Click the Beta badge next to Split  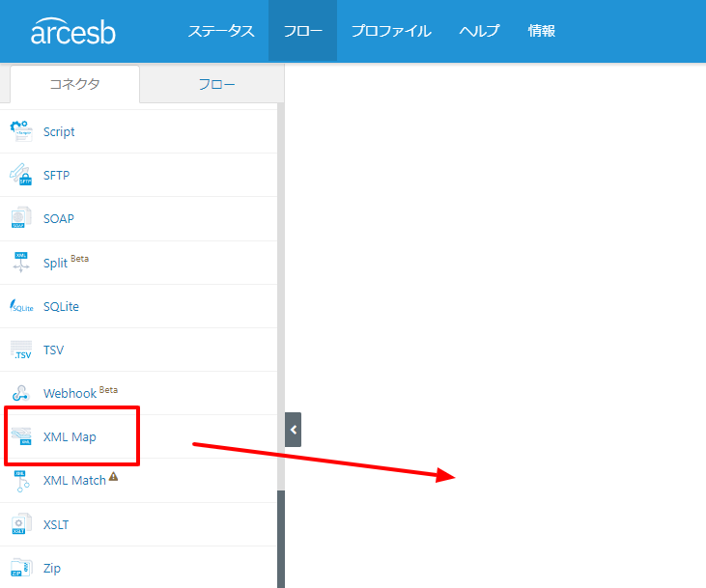coord(80,259)
